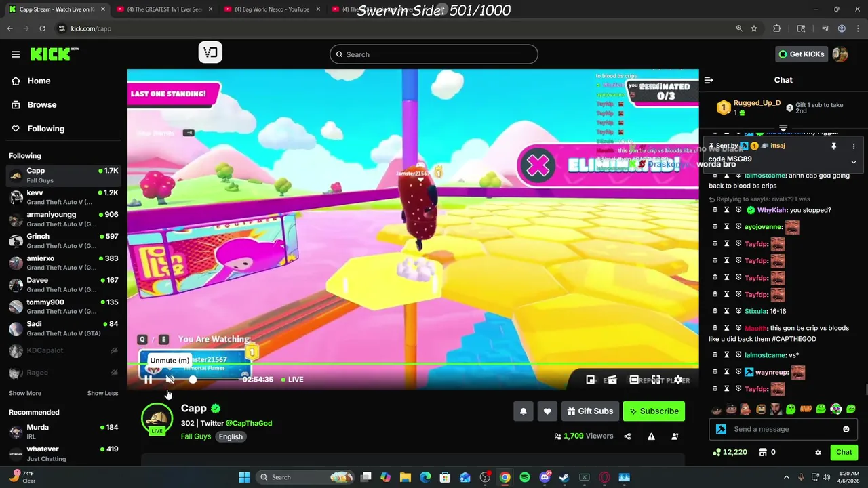868x488 pixels.
Task: Open recommended channel whatever
Action: tap(64, 453)
